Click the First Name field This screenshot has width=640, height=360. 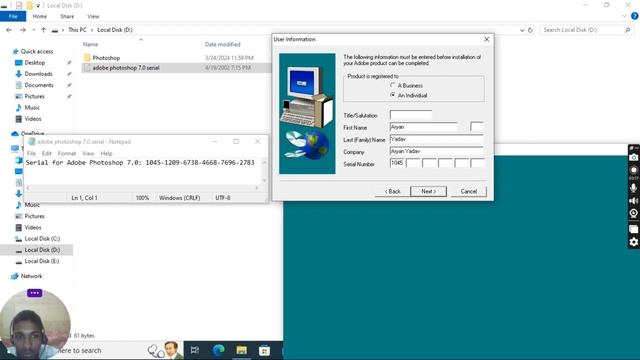click(x=424, y=127)
